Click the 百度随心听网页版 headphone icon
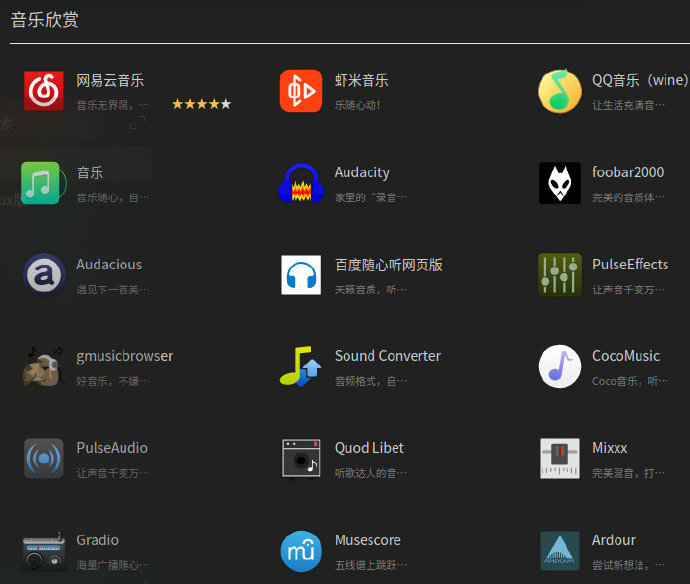 pyautogui.click(x=301, y=275)
